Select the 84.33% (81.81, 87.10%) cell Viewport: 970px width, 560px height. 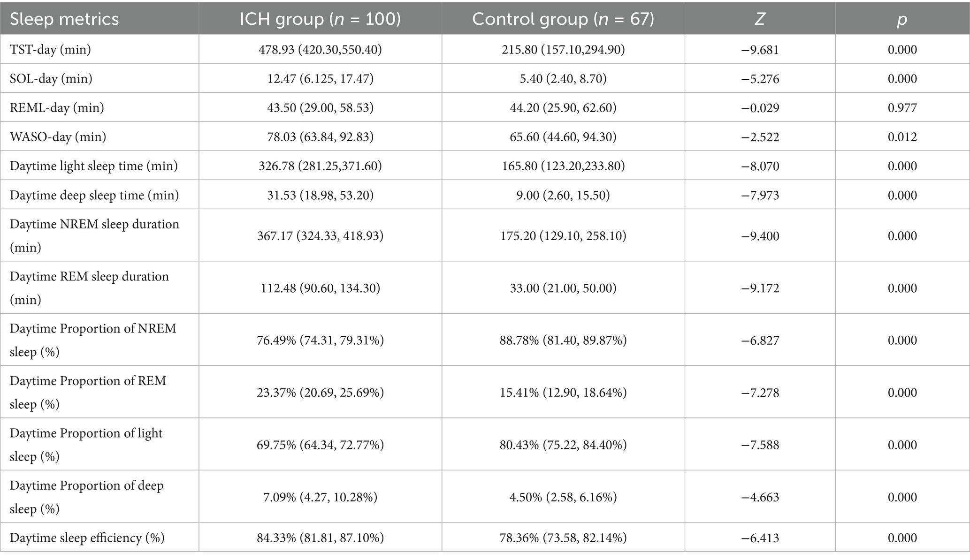(x=320, y=537)
